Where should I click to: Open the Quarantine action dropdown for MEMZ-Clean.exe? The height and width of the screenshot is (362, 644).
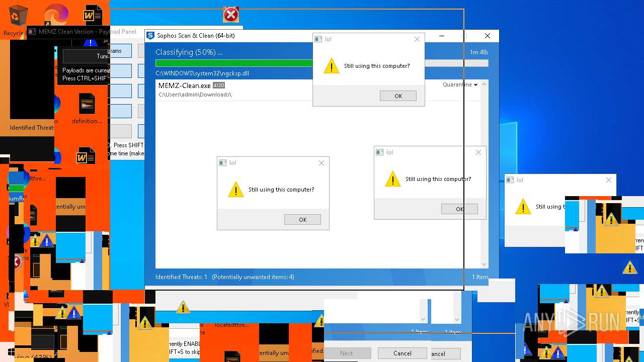coord(460,85)
